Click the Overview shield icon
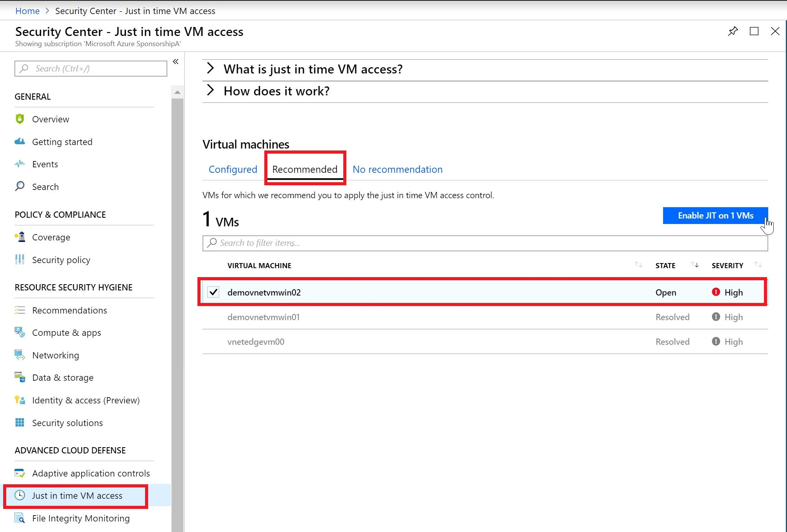 20,119
